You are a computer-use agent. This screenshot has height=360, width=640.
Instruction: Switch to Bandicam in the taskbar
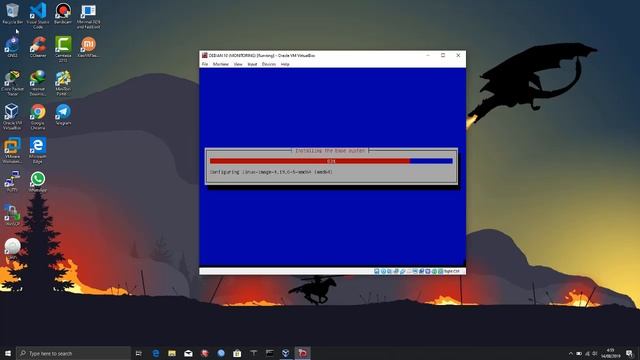click(x=302, y=353)
